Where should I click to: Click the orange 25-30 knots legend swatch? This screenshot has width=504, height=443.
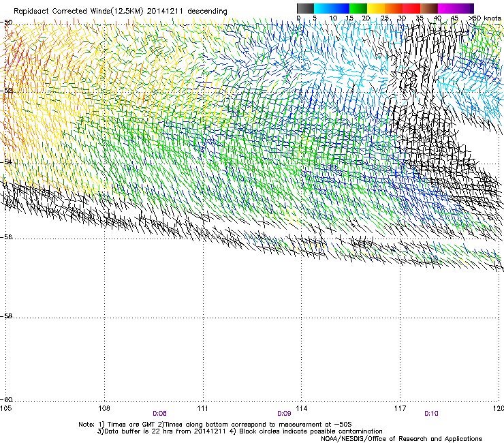tap(394, 8)
